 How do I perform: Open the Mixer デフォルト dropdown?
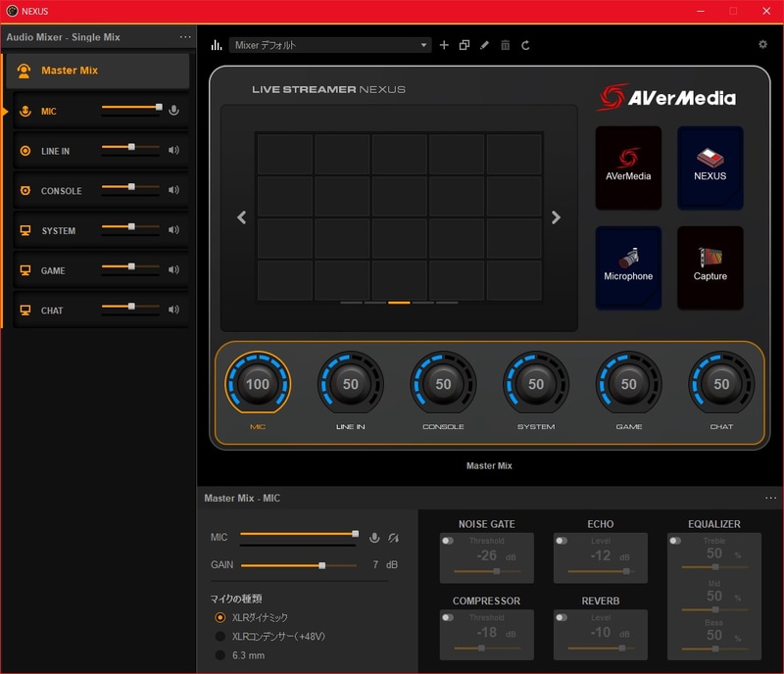pyautogui.click(x=328, y=44)
